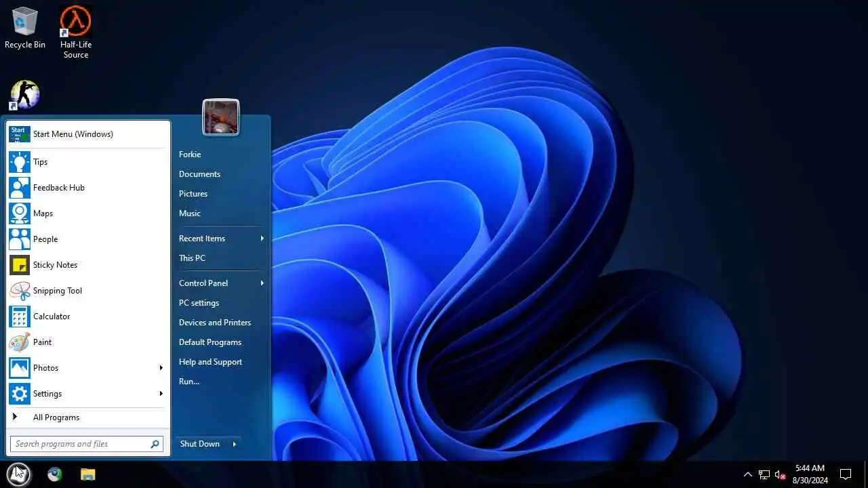The width and height of the screenshot is (868, 488).
Task: Open Microsoft Edge from the taskbar
Action: (55, 474)
